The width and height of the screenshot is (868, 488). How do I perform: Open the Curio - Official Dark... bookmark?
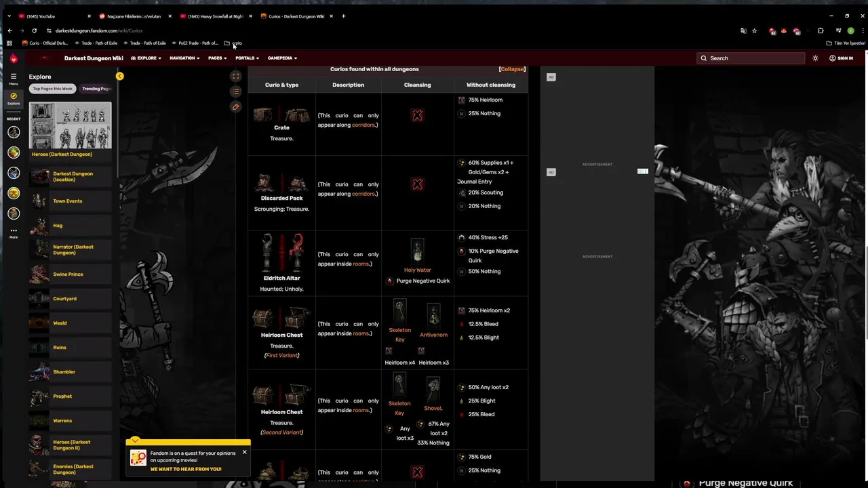coord(45,43)
